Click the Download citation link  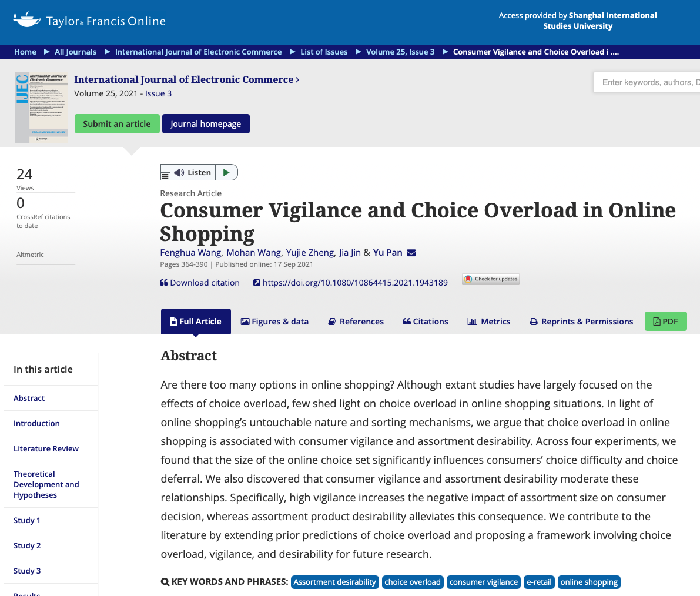(x=200, y=283)
